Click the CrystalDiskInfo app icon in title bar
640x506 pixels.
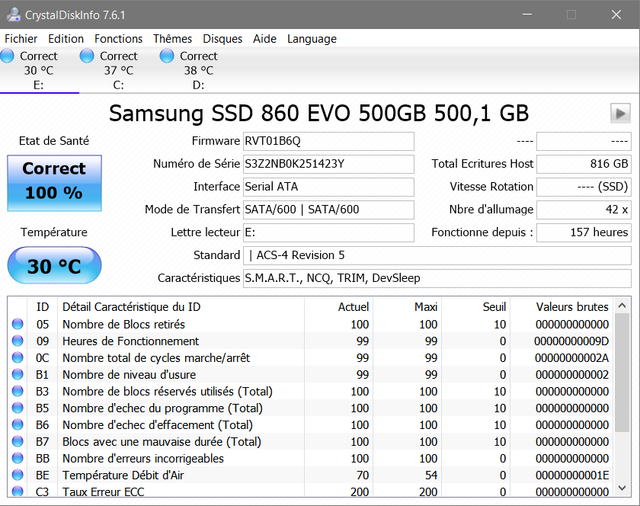point(13,15)
